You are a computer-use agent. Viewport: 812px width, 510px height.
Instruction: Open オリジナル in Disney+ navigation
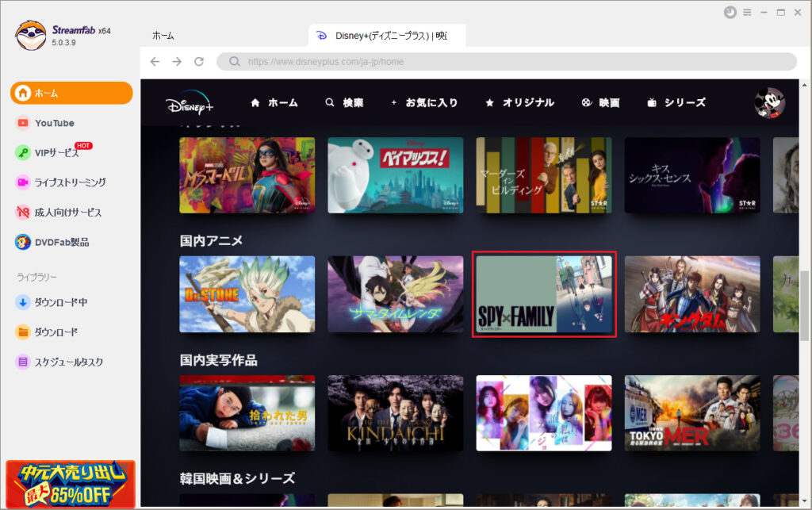click(528, 102)
